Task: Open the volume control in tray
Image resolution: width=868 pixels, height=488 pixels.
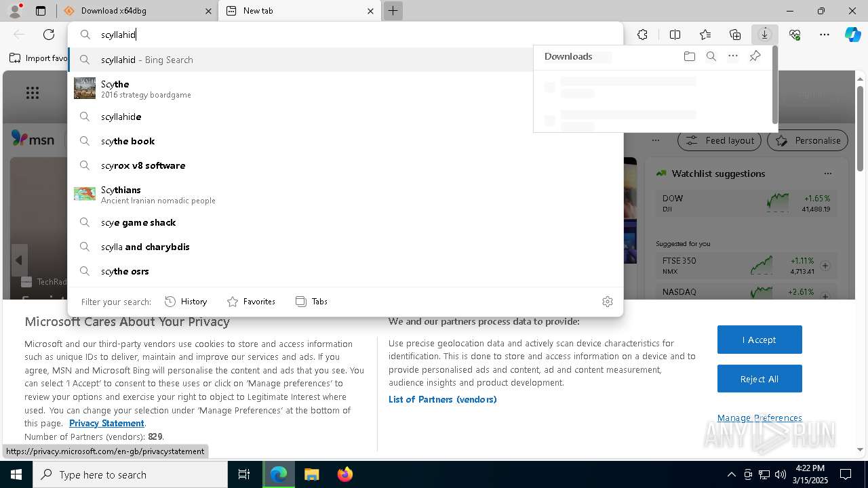Action: coord(781,474)
